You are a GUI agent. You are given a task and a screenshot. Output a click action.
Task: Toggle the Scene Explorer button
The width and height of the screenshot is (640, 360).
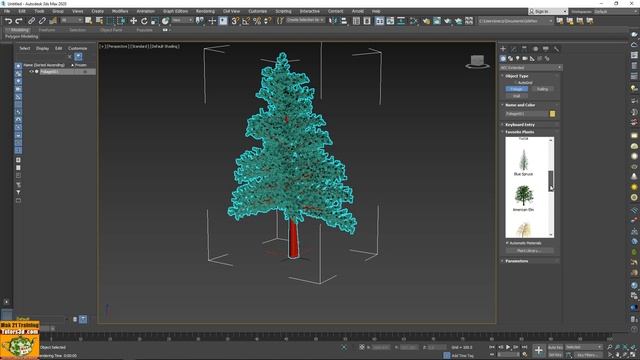(356, 21)
